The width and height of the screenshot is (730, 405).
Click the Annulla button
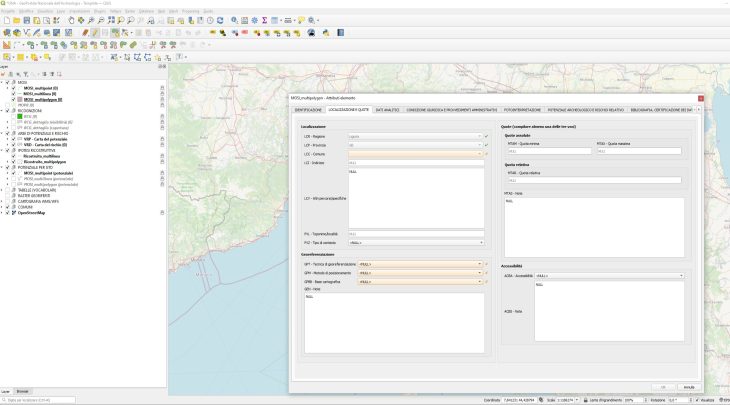[x=689, y=386]
